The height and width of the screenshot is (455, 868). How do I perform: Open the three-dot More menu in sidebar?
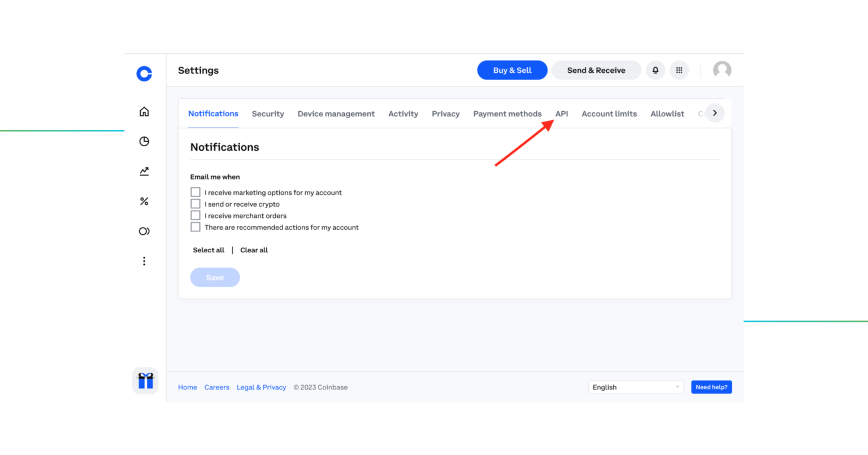tap(144, 261)
